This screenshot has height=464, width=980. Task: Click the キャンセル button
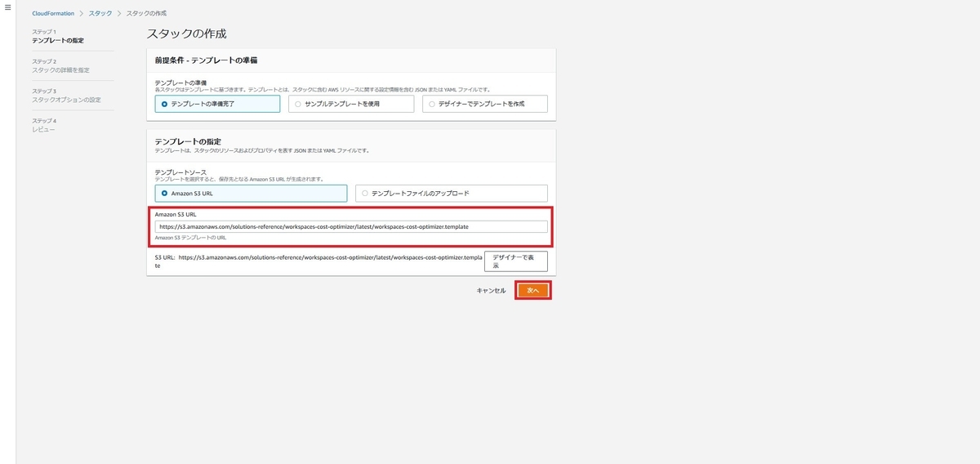tap(491, 290)
